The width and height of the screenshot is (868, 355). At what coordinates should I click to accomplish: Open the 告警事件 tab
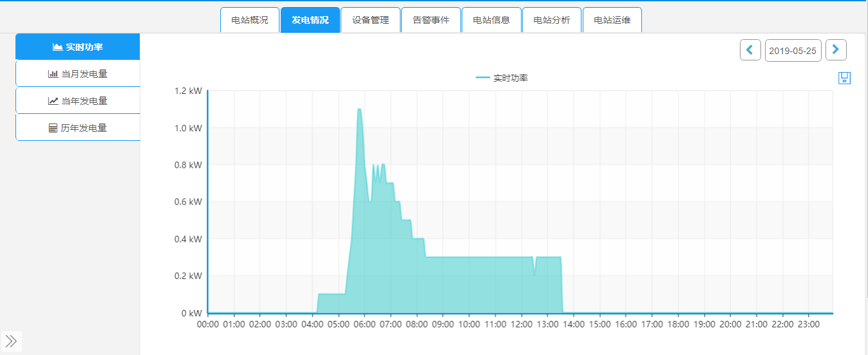(x=431, y=20)
